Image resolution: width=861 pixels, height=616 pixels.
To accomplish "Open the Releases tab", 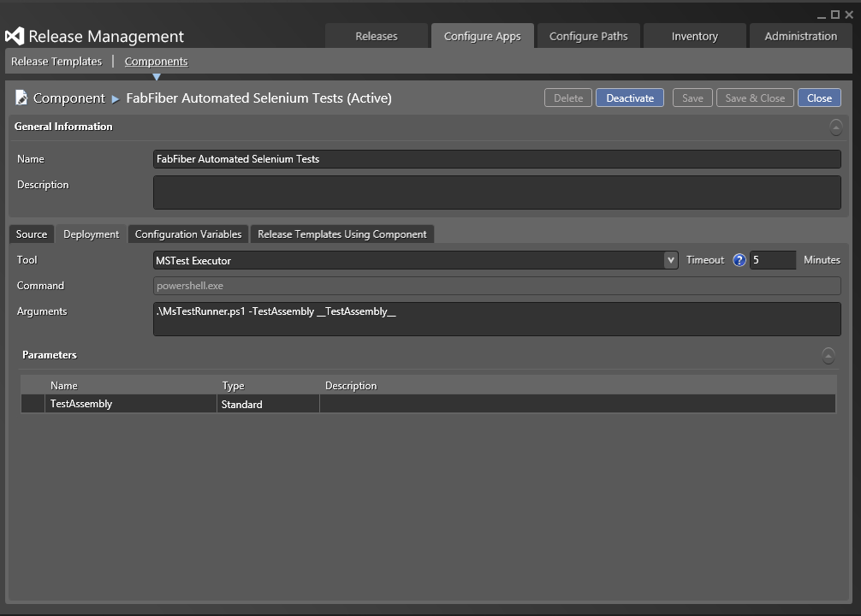I will [x=376, y=36].
